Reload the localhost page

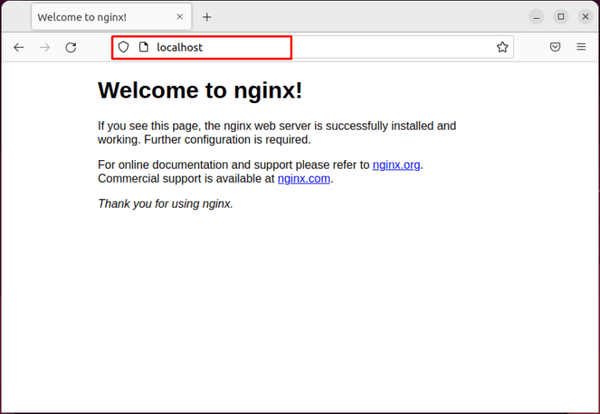coord(71,47)
